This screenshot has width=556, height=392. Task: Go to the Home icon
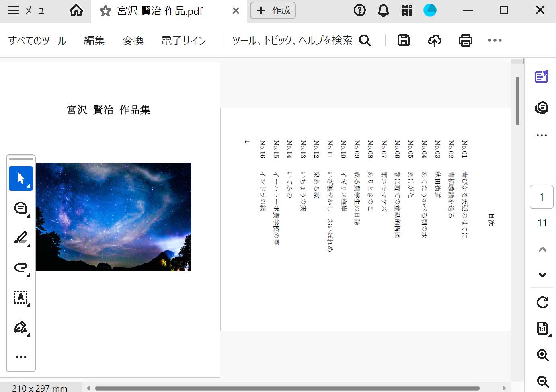pyautogui.click(x=76, y=10)
